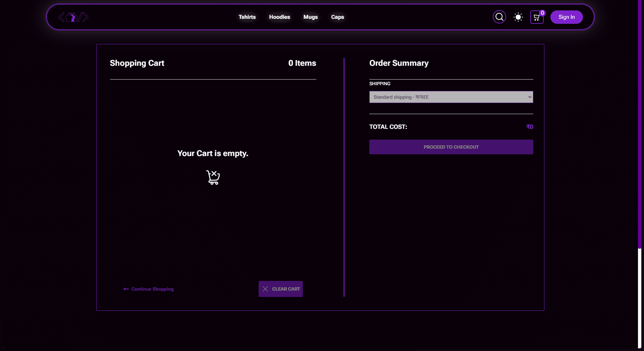The image size is (644, 351).
Task: Click the X icon in Clear Cart
Action: (x=265, y=289)
